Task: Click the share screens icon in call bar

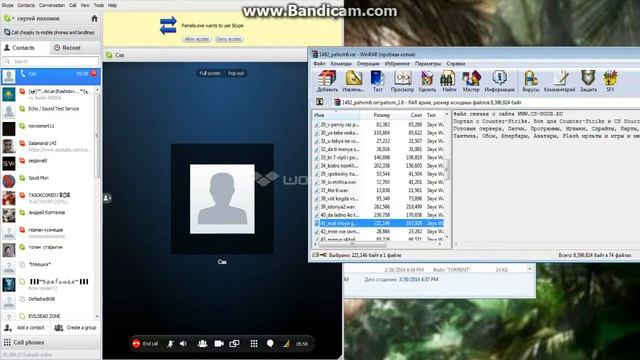Action: point(234,344)
